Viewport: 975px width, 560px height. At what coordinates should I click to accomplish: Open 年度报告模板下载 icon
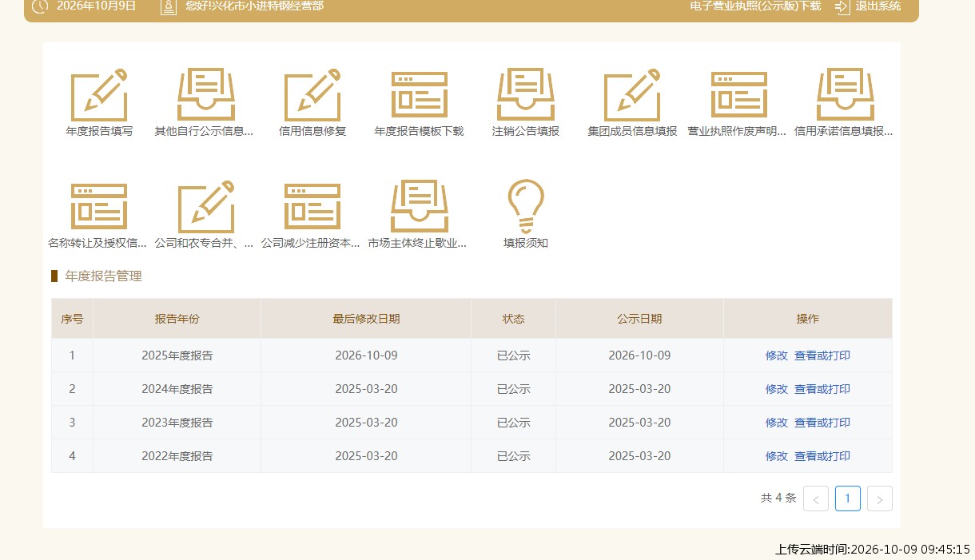[419, 95]
